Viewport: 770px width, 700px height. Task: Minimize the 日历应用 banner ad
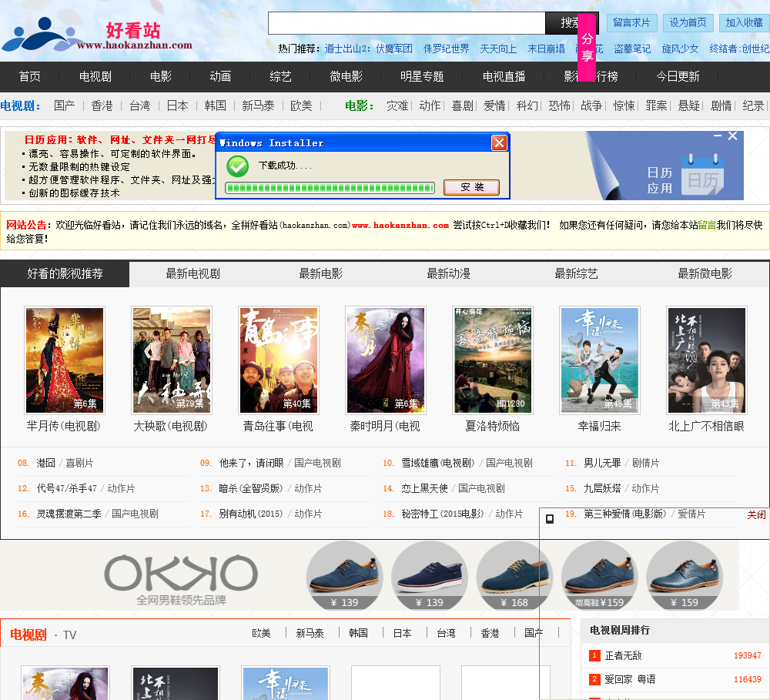tap(718, 136)
